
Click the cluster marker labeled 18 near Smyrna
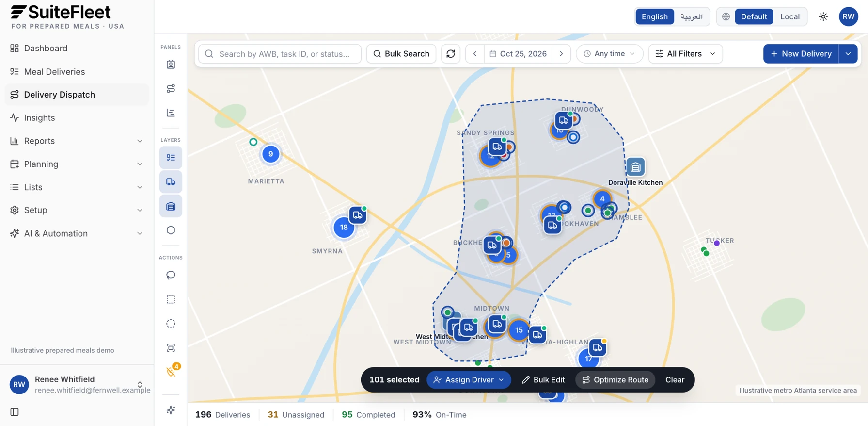[x=344, y=227]
